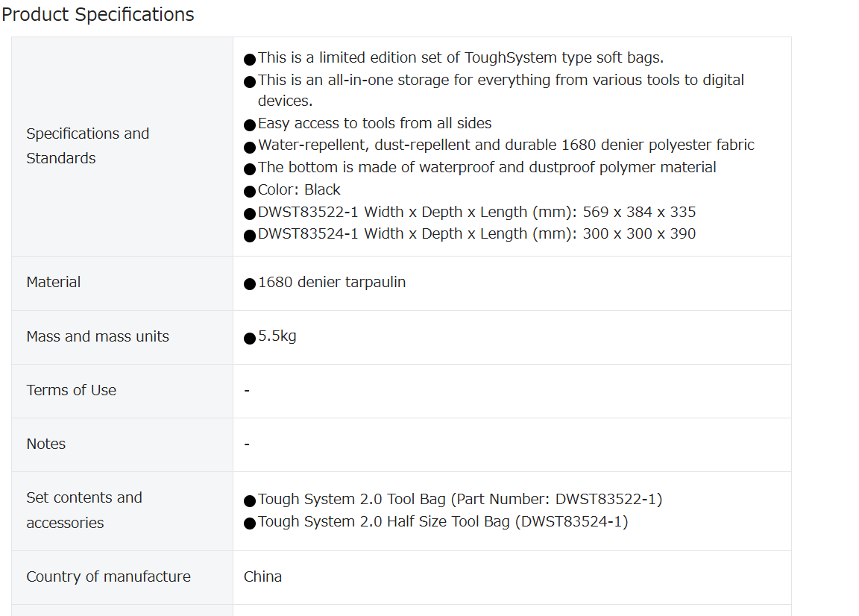Click the China country value

(x=263, y=576)
